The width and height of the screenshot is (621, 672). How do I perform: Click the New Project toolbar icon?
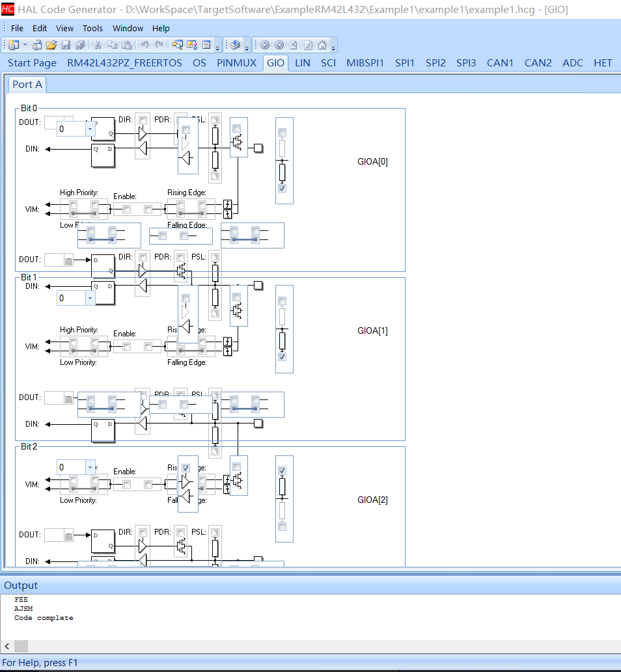click(14, 45)
